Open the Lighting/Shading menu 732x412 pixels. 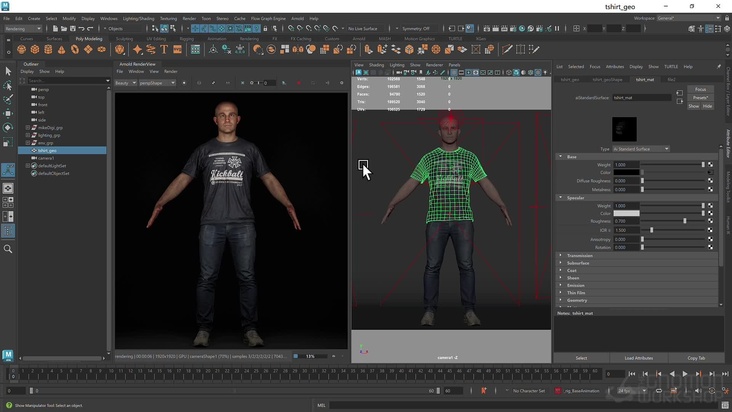pyautogui.click(x=138, y=19)
